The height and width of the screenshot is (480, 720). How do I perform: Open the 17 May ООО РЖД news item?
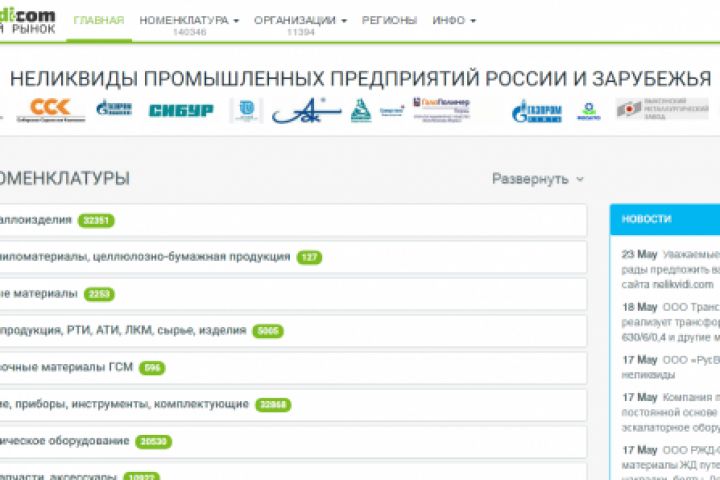tap(671, 462)
